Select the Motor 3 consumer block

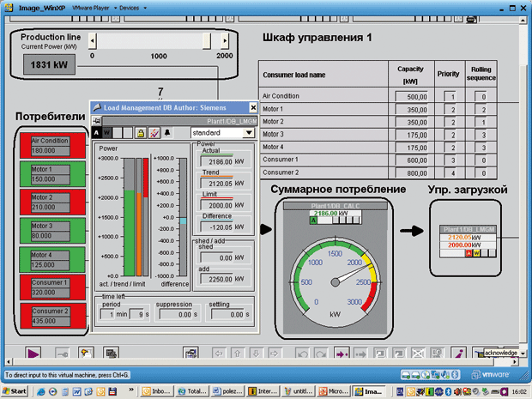[52, 231]
